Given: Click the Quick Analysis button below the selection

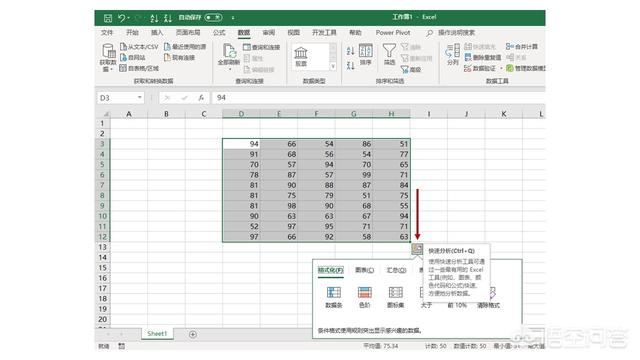Looking at the screenshot, I should (x=417, y=249).
